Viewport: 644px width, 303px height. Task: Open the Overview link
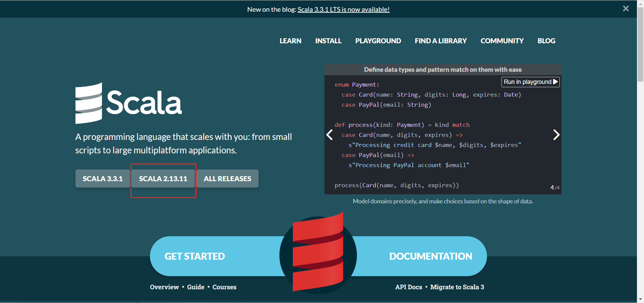(x=164, y=287)
